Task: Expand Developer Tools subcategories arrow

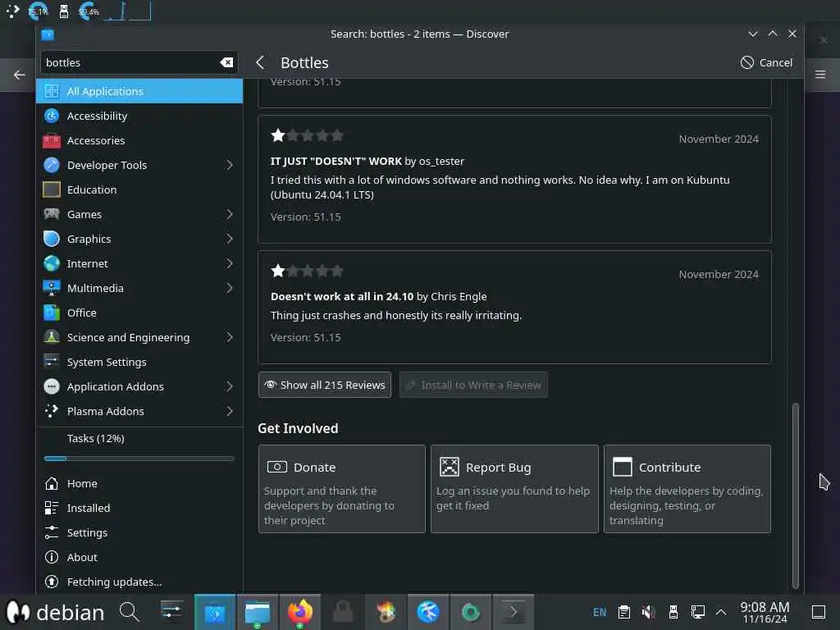Action: click(x=230, y=165)
